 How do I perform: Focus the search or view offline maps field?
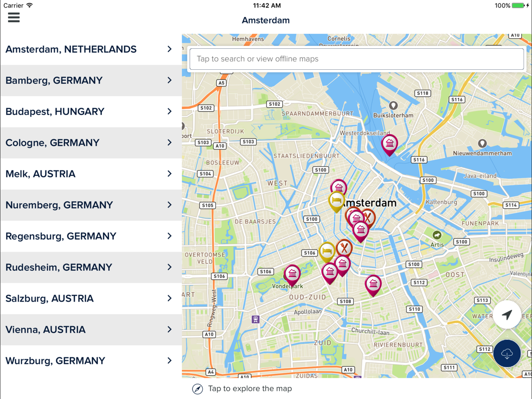pos(356,59)
